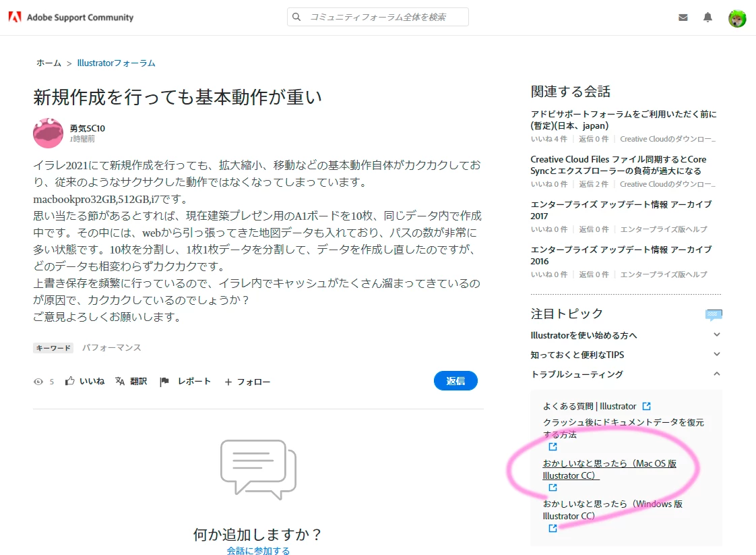The image size is (756, 555).
Task: Open 会話に参加する link
Action: tap(258, 551)
